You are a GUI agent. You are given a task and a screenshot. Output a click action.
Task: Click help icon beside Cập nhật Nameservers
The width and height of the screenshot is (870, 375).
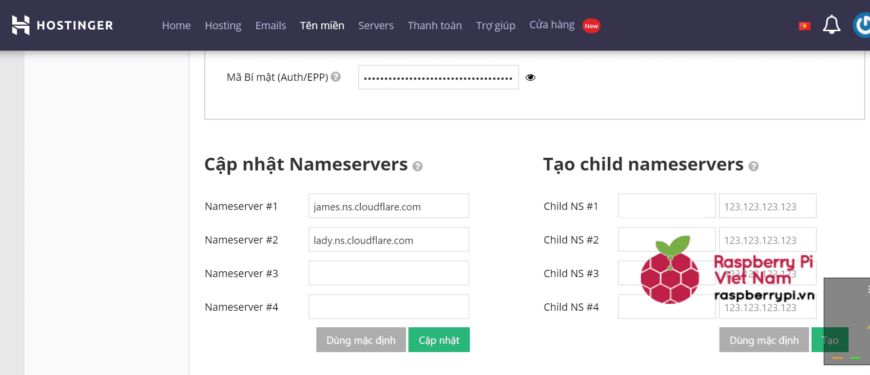point(417,166)
